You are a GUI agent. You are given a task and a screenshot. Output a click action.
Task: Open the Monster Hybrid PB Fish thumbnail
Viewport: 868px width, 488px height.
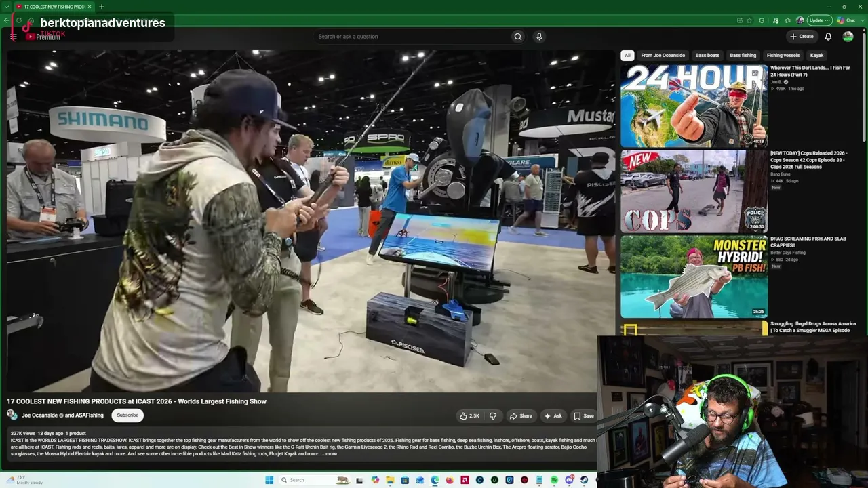point(694,277)
